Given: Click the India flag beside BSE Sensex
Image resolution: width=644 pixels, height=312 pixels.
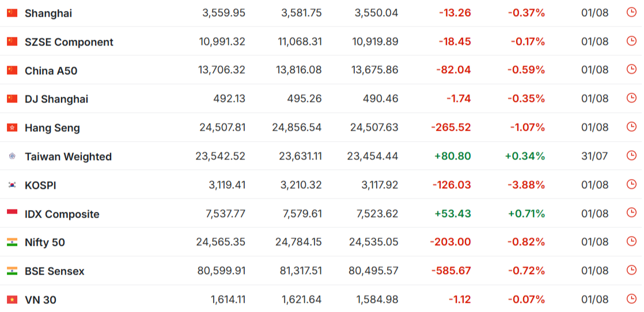Looking at the screenshot, I should click(12, 271).
